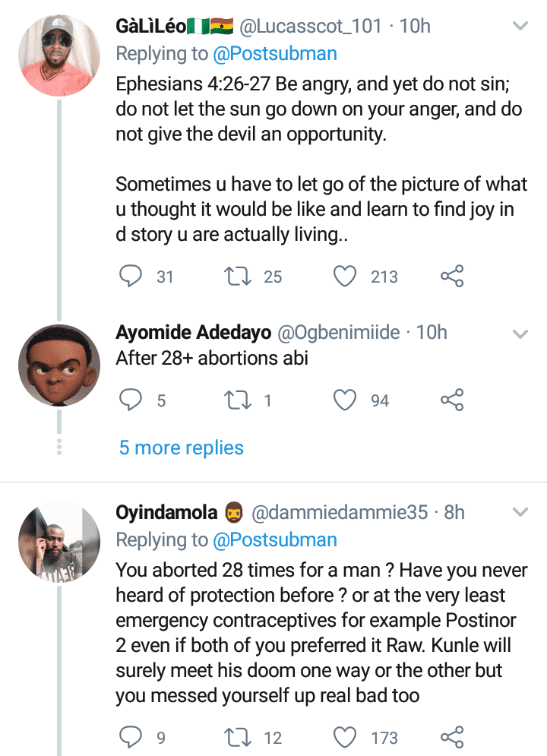
Task: Share GàLìLéo's Ephesians tweet
Action: point(452,277)
